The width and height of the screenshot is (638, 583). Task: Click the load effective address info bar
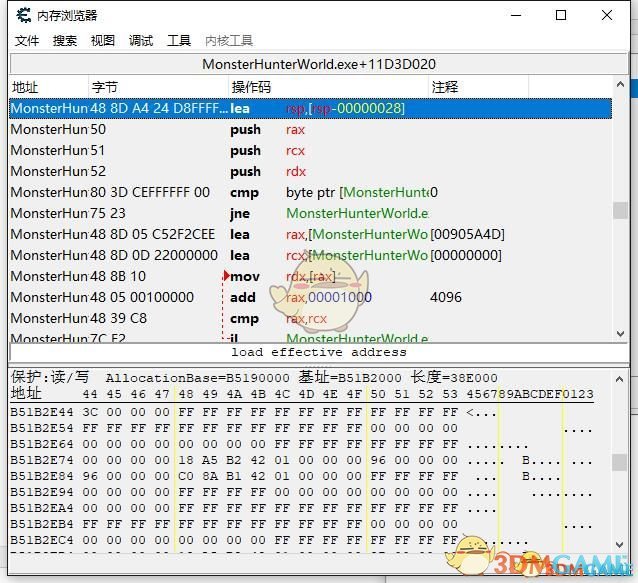point(319,352)
